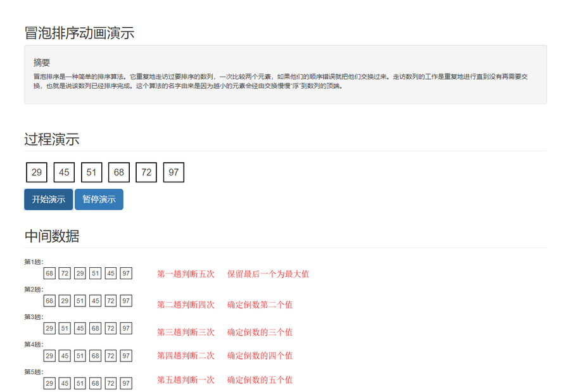Image resolution: width=563 pixels, height=392 pixels.
Task: Click the 开始演示 button
Action: (49, 199)
